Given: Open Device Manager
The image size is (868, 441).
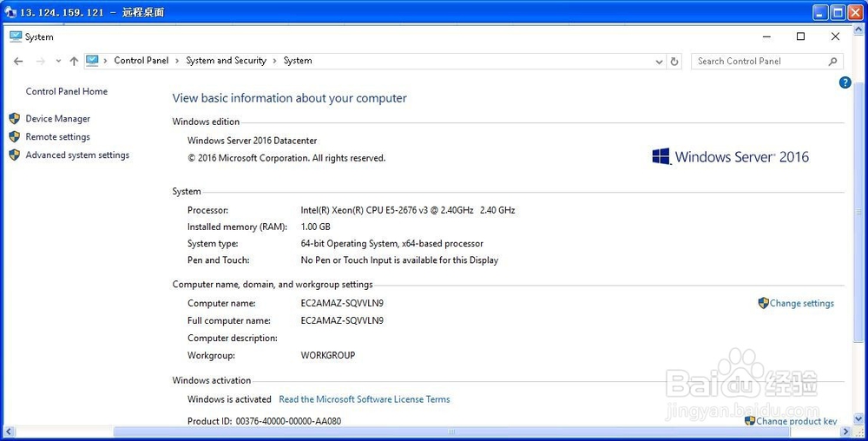Looking at the screenshot, I should click(57, 118).
